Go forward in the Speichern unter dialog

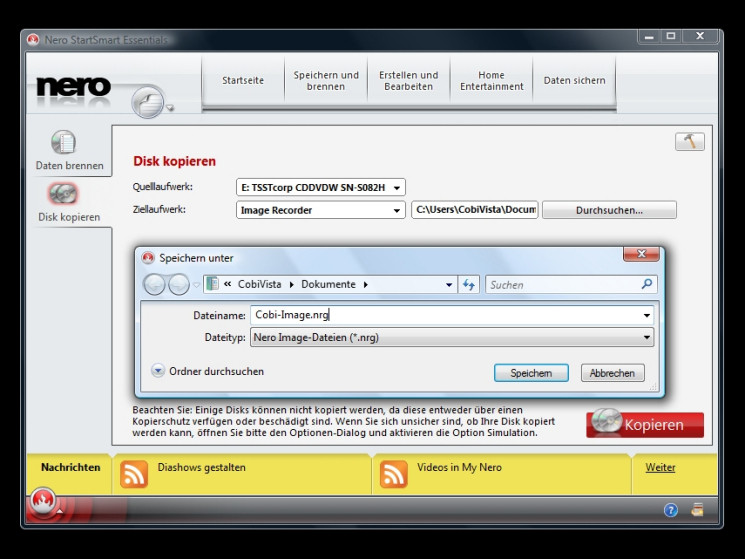tap(179, 284)
